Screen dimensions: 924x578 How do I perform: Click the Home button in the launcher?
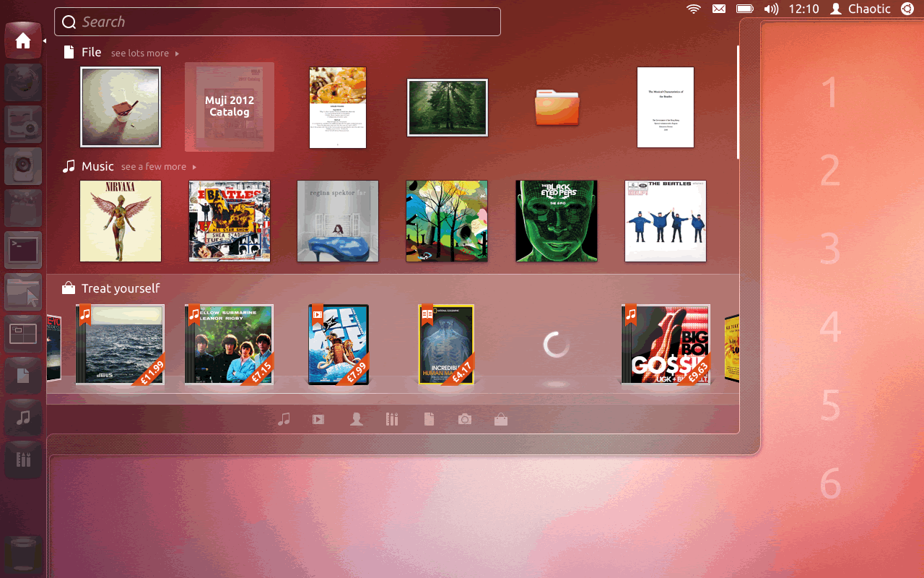pyautogui.click(x=22, y=40)
